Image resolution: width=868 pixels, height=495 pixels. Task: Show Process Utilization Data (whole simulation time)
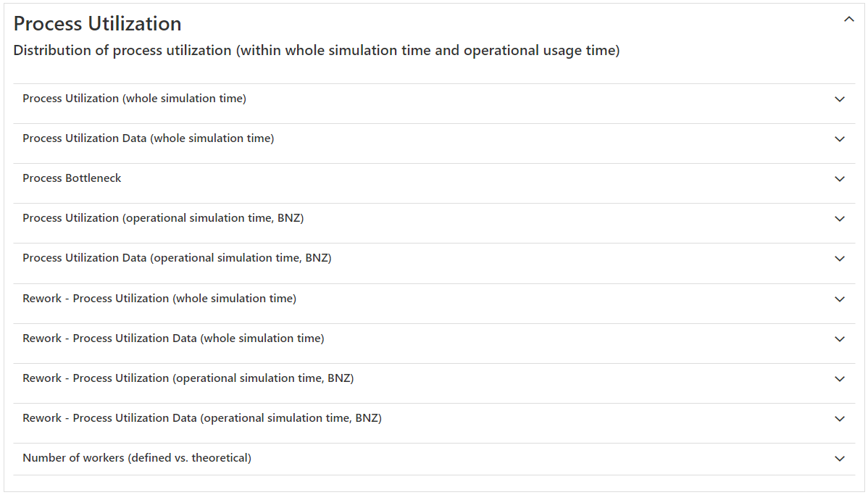148,138
